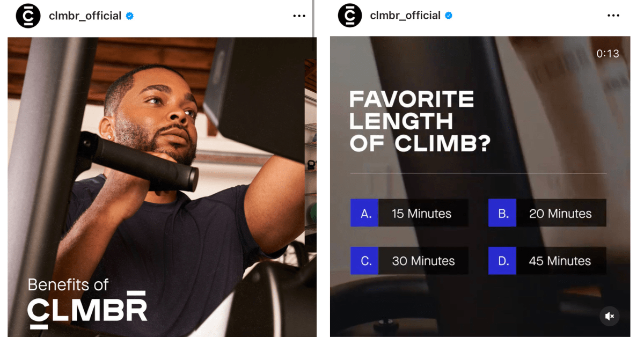
Task: Click the blue D. answer tile
Action: [x=502, y=261]
